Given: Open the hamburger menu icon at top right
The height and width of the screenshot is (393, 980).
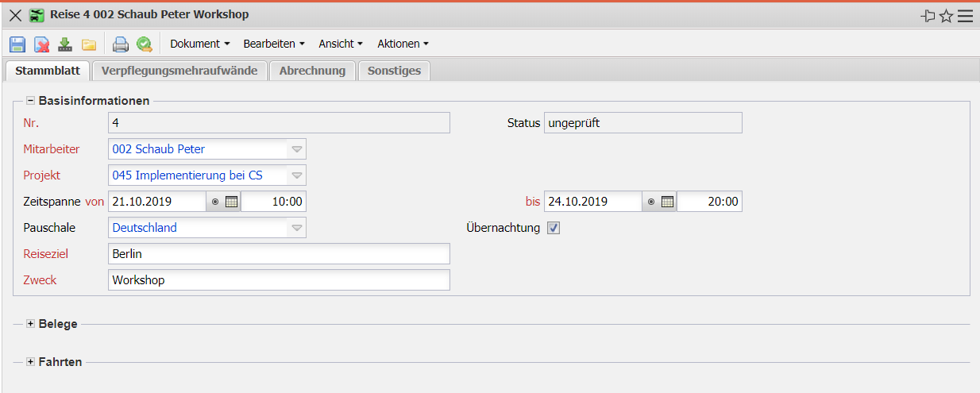Looking at the screenshot, I should point(965,16).
